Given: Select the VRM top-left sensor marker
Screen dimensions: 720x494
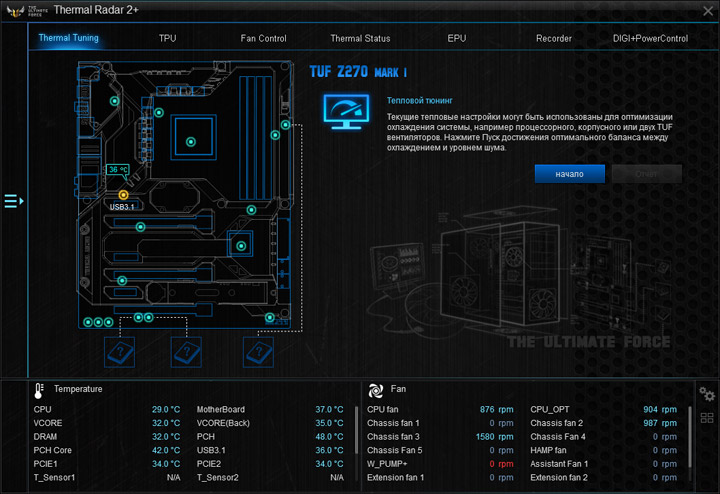Looking at the screenshot, I should click(115, 101).
